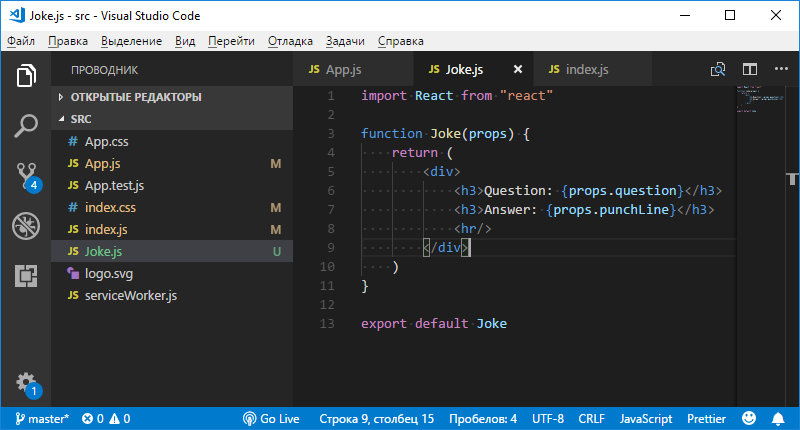The image size is (800, 430).
Task: Switch to the App.js tab
Action: coord(340,70)
